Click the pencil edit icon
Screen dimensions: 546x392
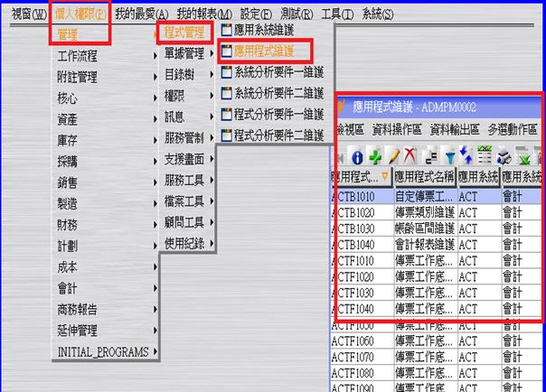pyautogui.click(x=391, y=156)
